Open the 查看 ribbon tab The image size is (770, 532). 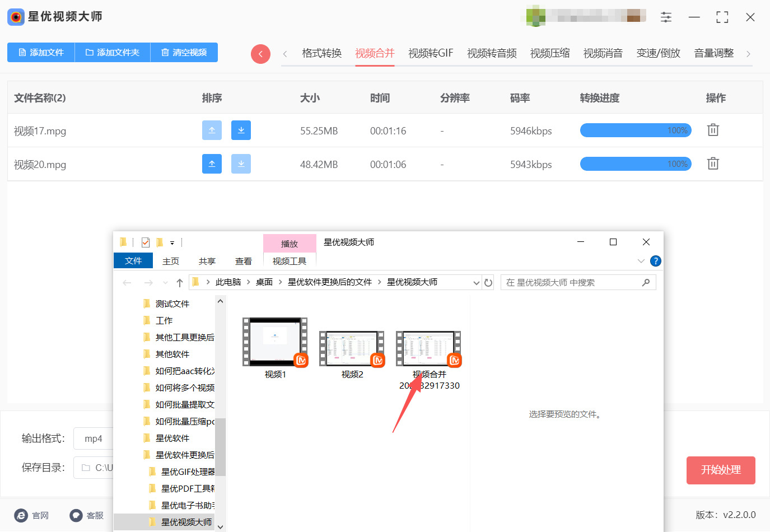[x=243, y=262]
